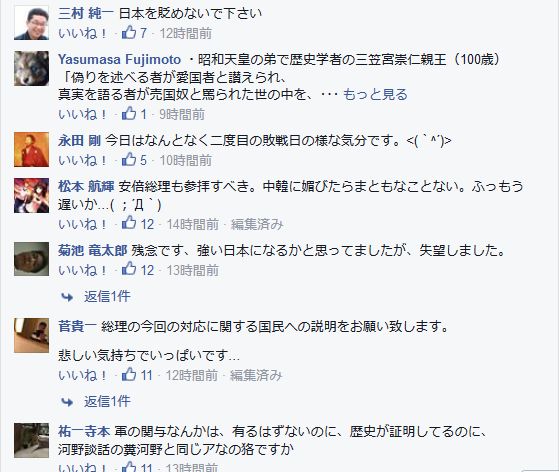Image resolution: width=559 pixels, height=472 pixels.
Task: Click reply arrow icon under 菊池 竜太郎's comment
Action: coord(67,297)
